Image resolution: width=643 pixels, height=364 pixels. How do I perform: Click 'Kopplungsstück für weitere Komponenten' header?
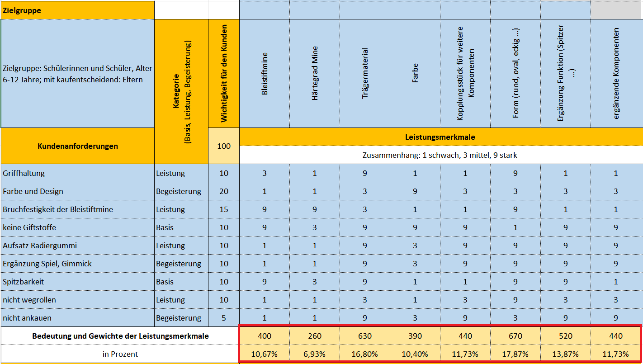click(465, 74)
